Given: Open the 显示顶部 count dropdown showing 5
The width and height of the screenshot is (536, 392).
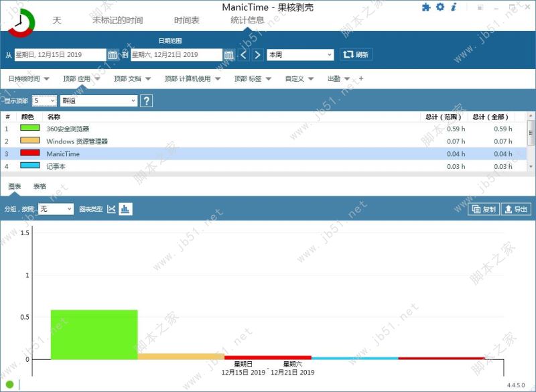Looking at the screenshot, I should [x=44, y=101].
